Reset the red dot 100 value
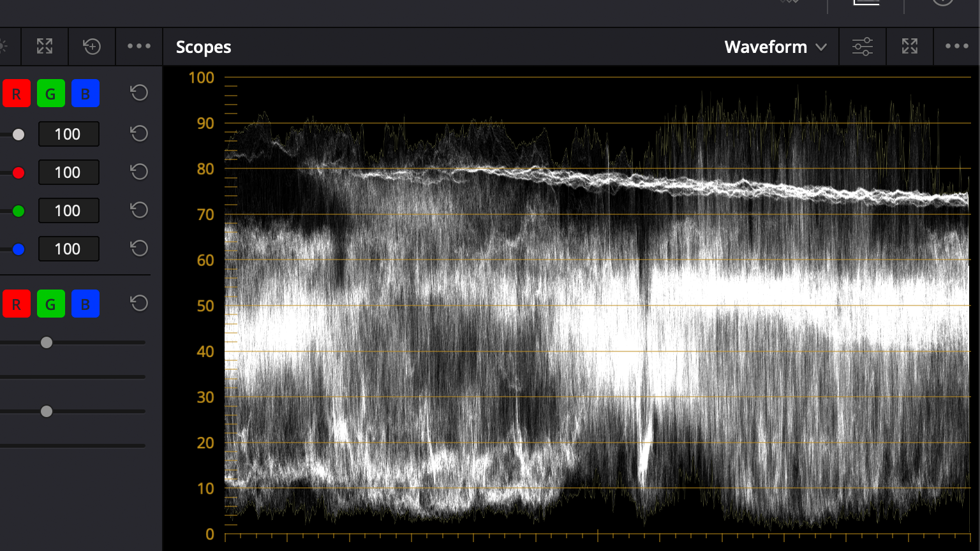Screen dimensions: 980x551 tap(139, 172)
